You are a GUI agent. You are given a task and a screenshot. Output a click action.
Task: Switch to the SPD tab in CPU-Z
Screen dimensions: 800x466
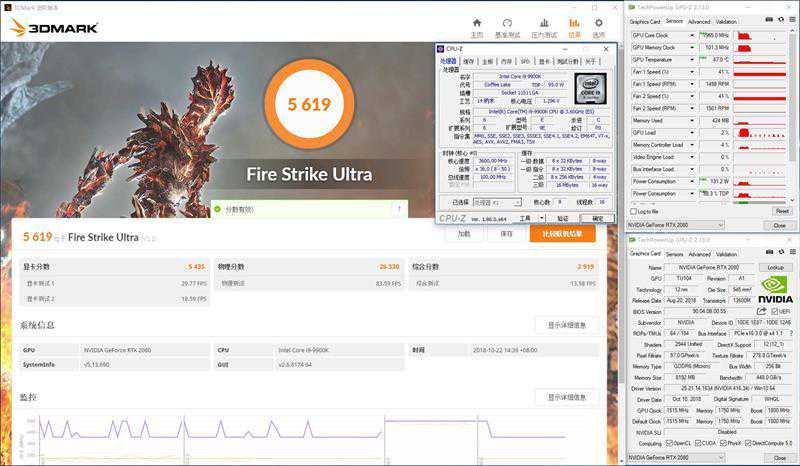pos(525,61)
